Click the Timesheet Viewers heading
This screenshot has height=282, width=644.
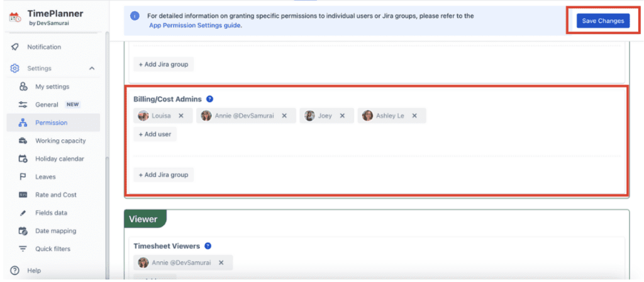167,246
